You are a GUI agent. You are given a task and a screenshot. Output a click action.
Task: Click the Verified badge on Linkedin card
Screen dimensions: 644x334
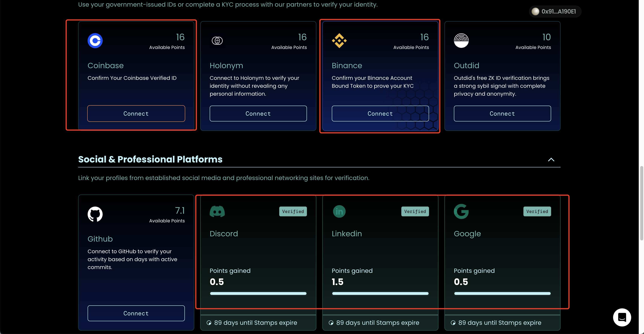tap(415, 212)
